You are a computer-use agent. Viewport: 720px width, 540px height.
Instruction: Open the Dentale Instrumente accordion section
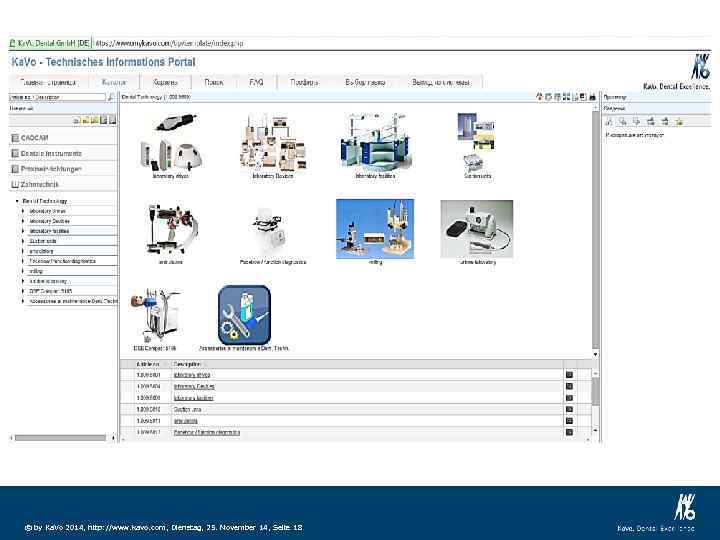(63, 153)
